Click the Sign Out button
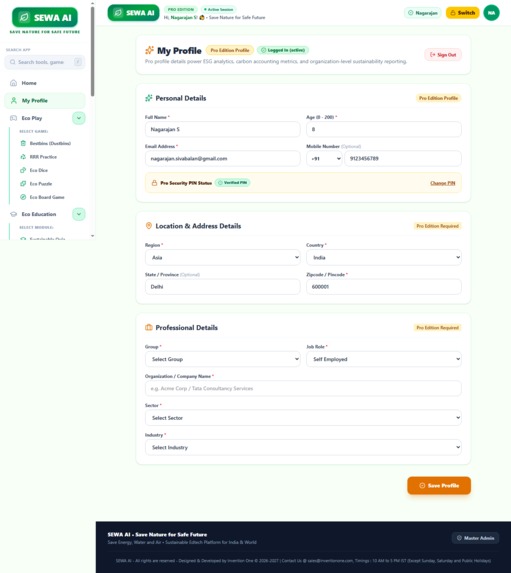 pyautogui.click(x=443, y=55)
